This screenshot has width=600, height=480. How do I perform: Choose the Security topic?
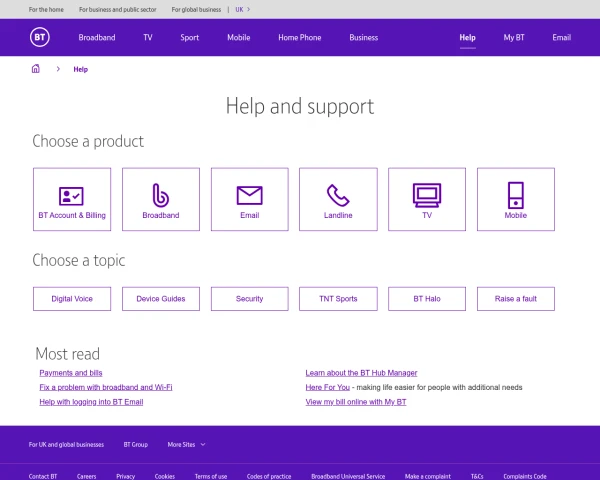click(x=249, y=299)
